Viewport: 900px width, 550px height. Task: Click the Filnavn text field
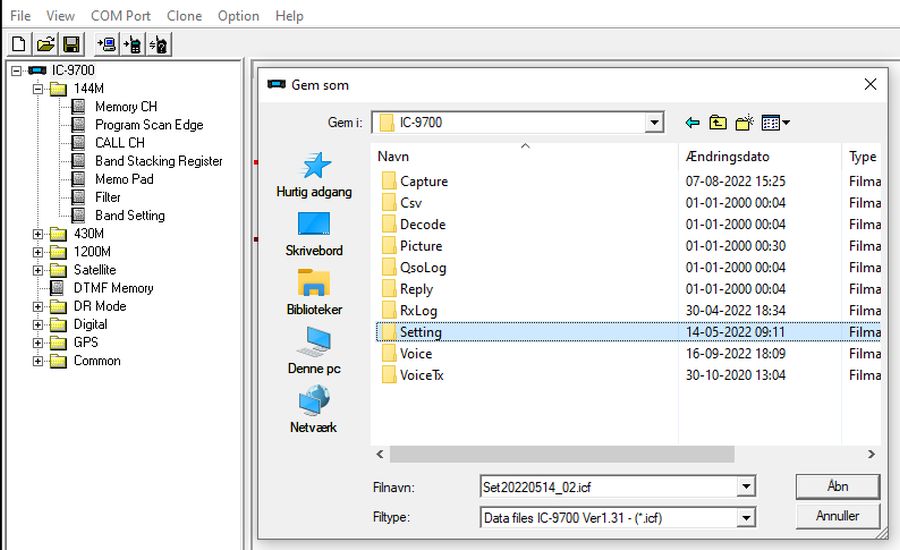(608, 487)
